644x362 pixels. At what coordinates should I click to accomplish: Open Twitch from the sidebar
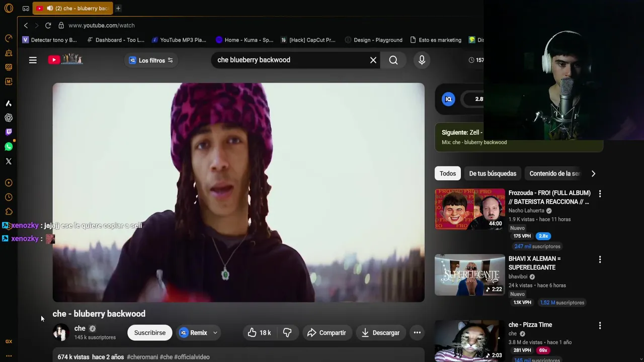pos(9,132)
